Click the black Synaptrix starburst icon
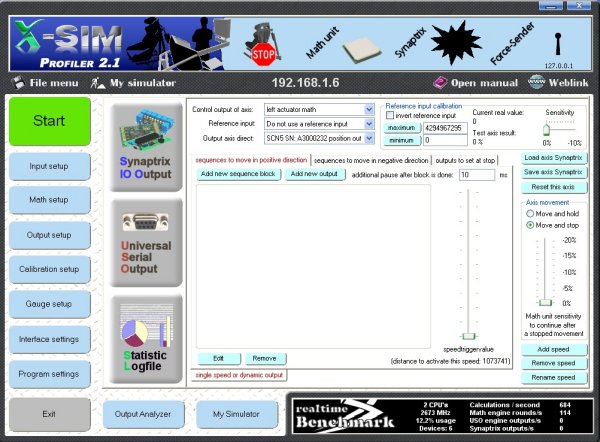This screenshot has height=442, width=600. (455, 42)
